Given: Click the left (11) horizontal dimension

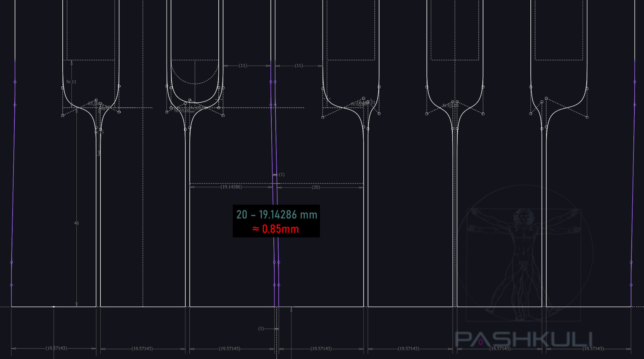Looking at the screenshot, I should click(243, 65).
